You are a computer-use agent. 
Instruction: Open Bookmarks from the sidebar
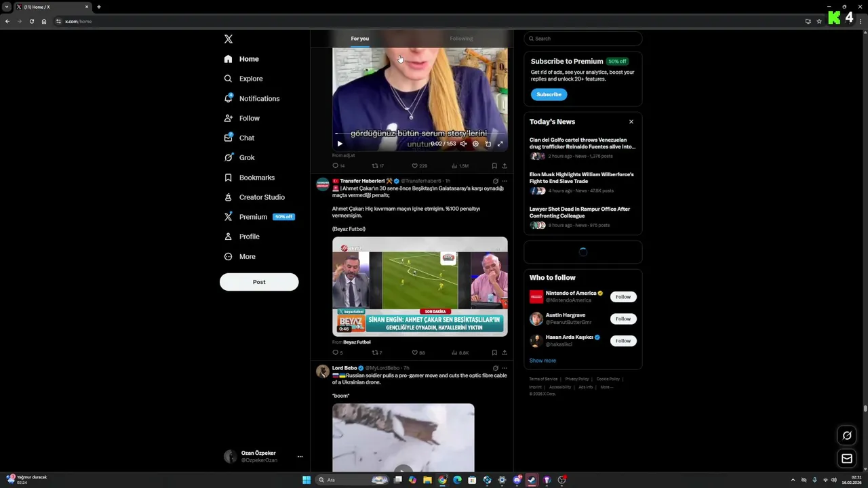(249, 178)
